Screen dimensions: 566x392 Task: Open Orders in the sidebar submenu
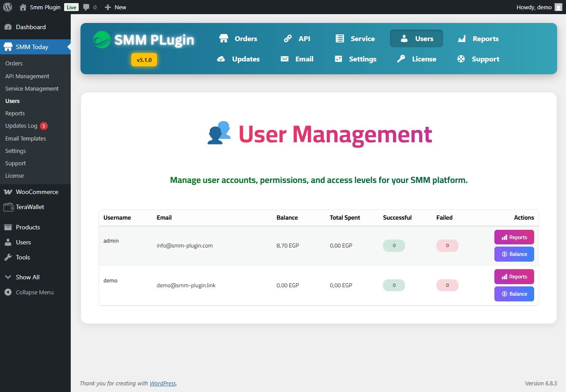[14, 63]
